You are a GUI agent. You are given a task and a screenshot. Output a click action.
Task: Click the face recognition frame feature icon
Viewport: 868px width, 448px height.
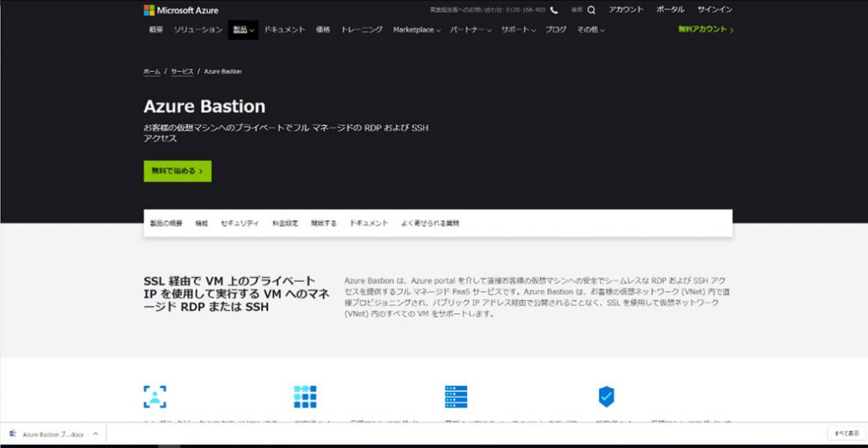point(155,396)
